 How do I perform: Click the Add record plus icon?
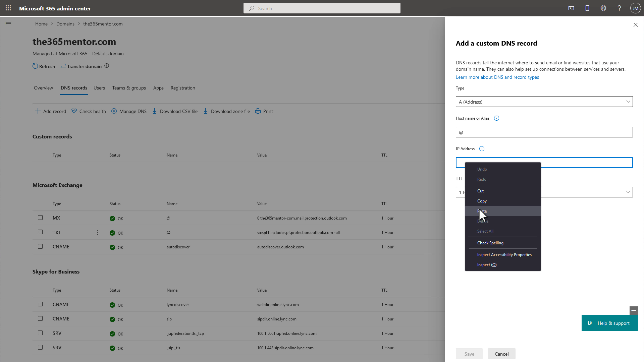(x=38, y=111)
